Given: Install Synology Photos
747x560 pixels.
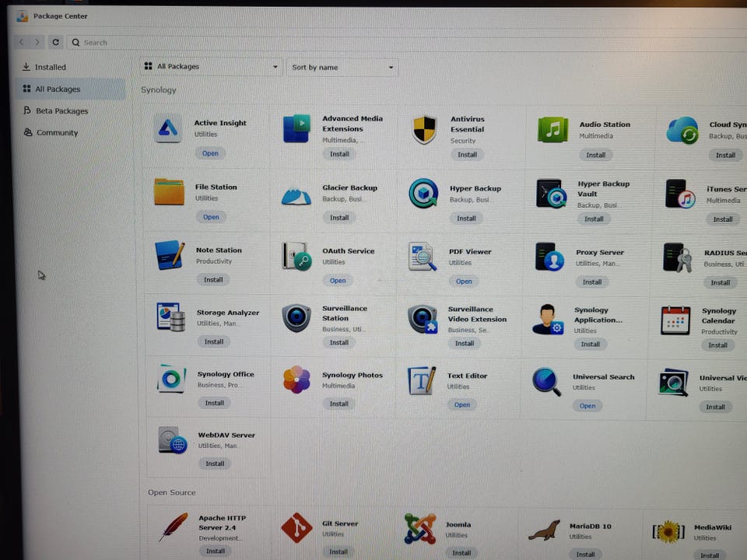Looking at the screenshot, I should click(x=338, y=404).
